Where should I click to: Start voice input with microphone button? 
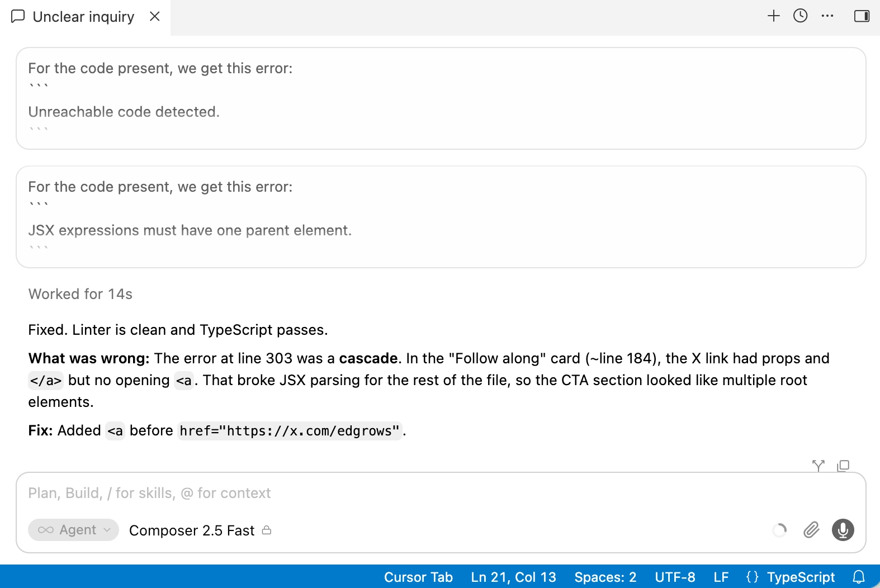point(843,530)
